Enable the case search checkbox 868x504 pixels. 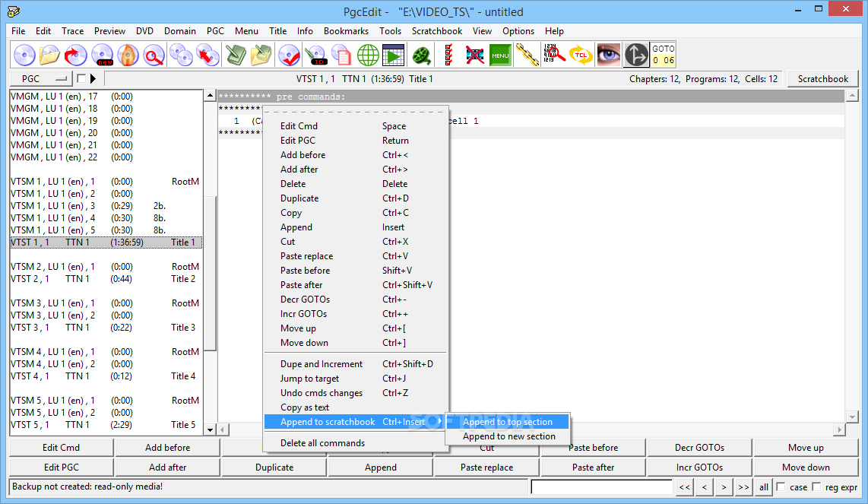(x=781, y=487)
